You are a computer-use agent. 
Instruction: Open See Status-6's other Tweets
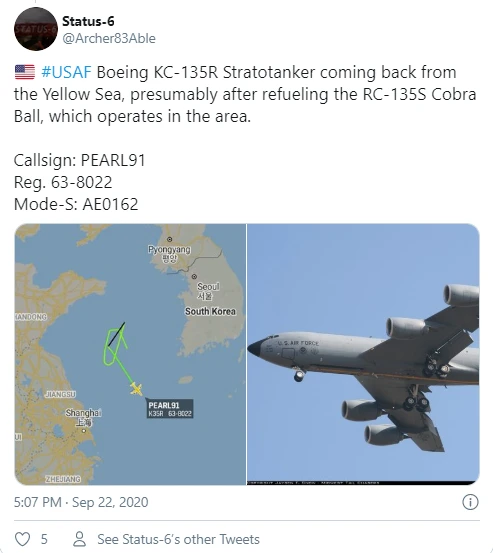178,539
